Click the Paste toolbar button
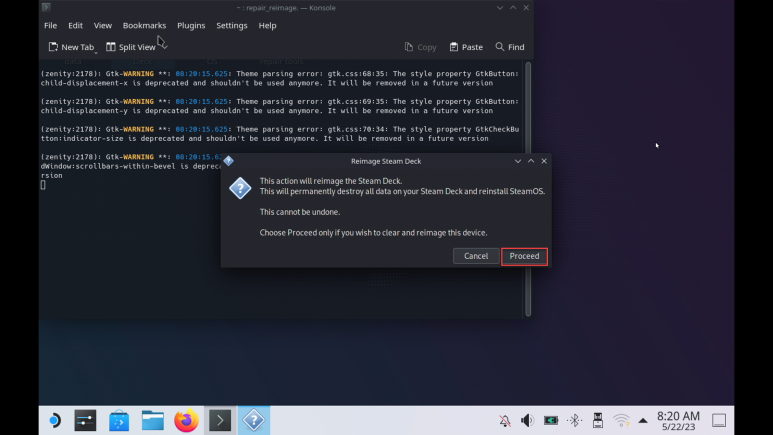Screen dimensions: 773x435 (x=466, y=47)
